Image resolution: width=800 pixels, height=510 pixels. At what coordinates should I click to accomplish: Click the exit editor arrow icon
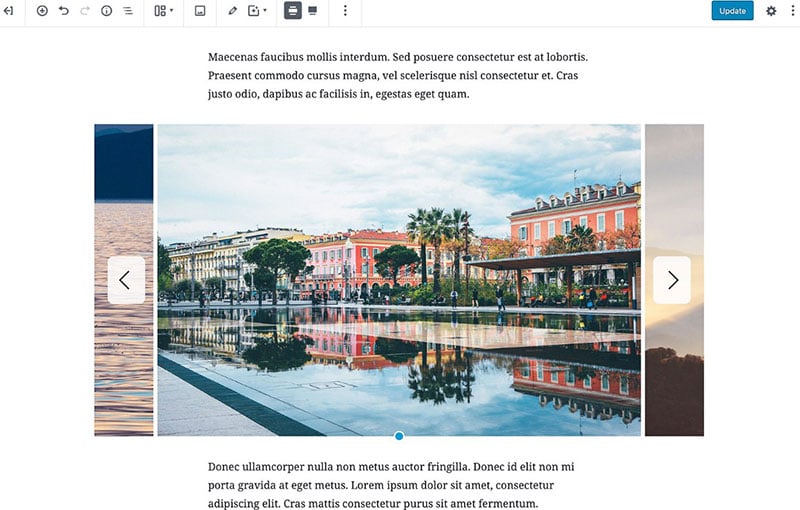[x=9, y=11]
